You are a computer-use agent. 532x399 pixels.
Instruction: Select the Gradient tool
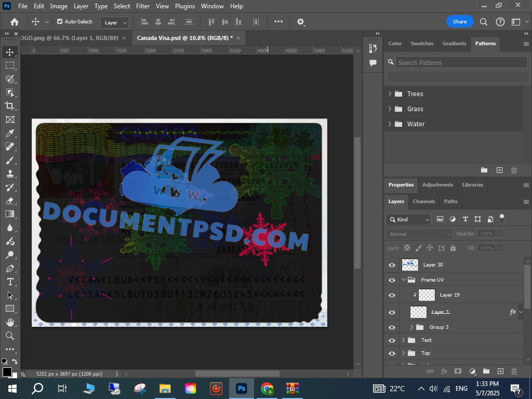(10, 214)
